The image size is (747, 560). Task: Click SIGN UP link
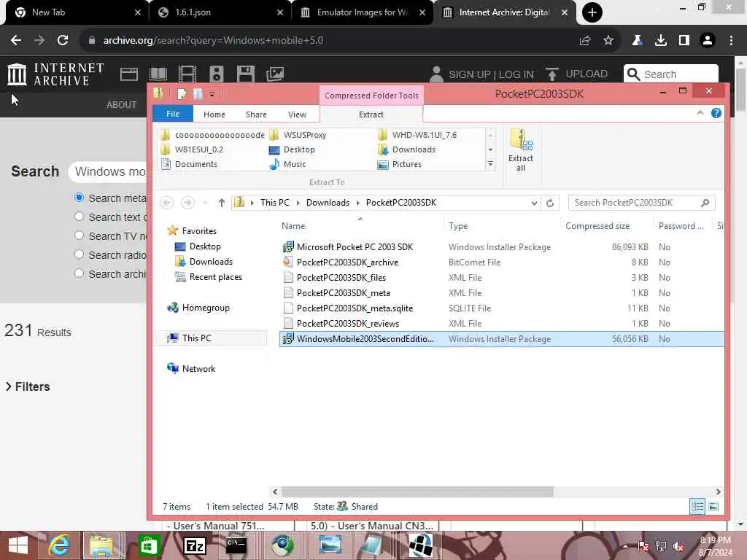pos(469,74)
